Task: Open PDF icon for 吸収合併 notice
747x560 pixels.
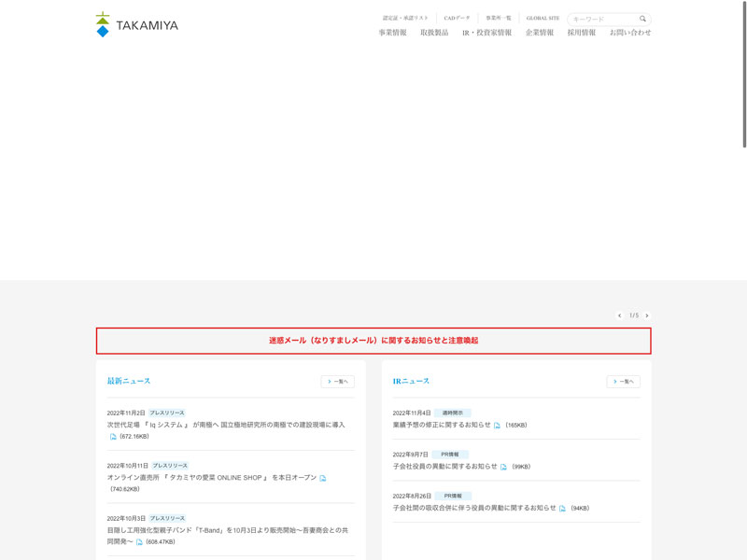Action: [x=563, y=509]
